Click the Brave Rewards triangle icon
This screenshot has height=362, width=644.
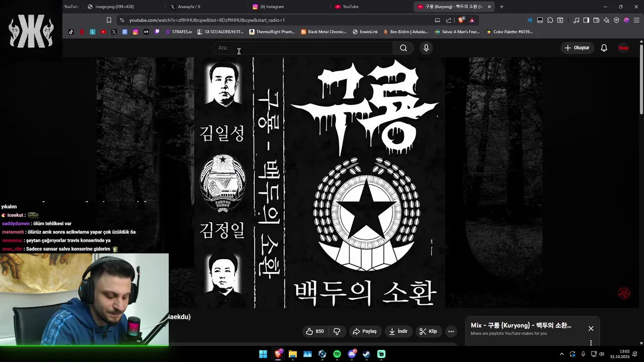[472, 20]
